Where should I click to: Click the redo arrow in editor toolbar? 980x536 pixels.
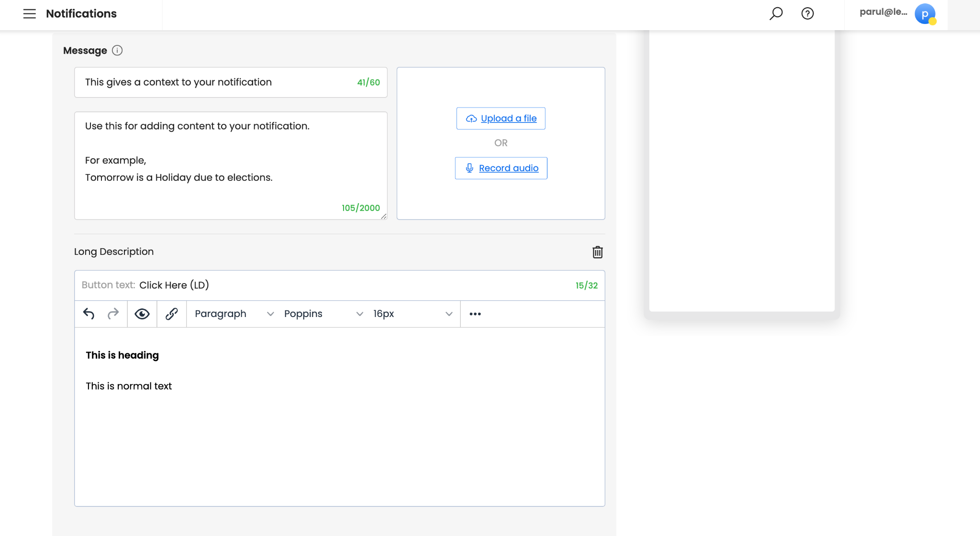[113, 314]
